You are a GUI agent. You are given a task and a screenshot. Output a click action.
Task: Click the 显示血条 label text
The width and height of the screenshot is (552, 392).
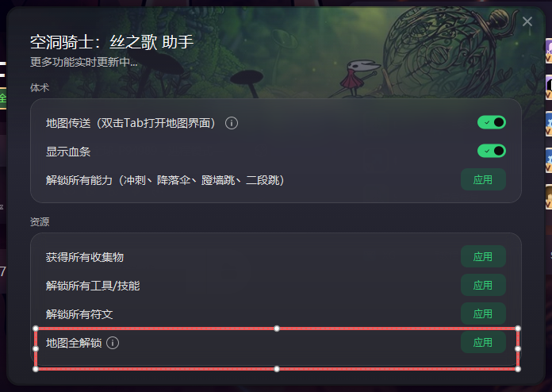(x=68, y=152)
